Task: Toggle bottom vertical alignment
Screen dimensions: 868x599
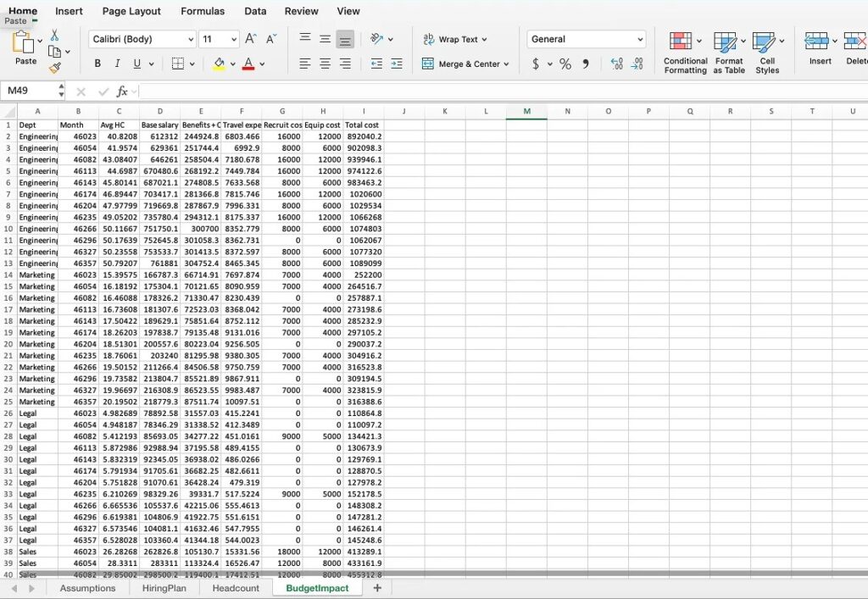Action: pyautogui.click(x=345, y=39)
